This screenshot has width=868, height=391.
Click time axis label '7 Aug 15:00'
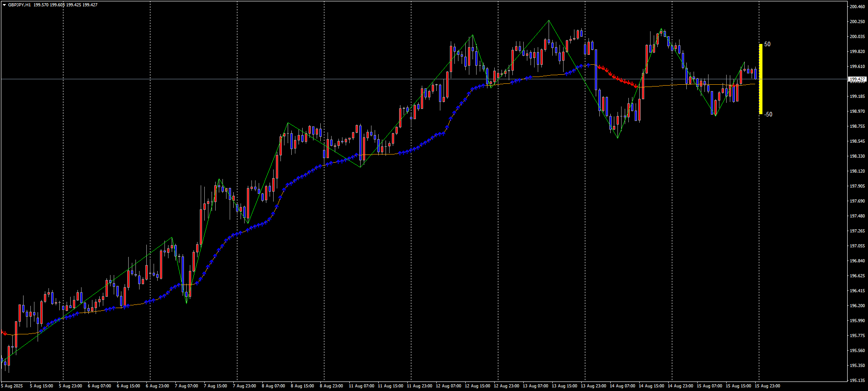coord(216,386)
